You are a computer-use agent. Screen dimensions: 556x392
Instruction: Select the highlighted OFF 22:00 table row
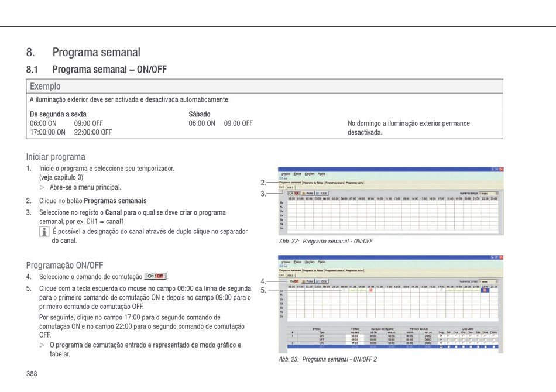(393, 346)
